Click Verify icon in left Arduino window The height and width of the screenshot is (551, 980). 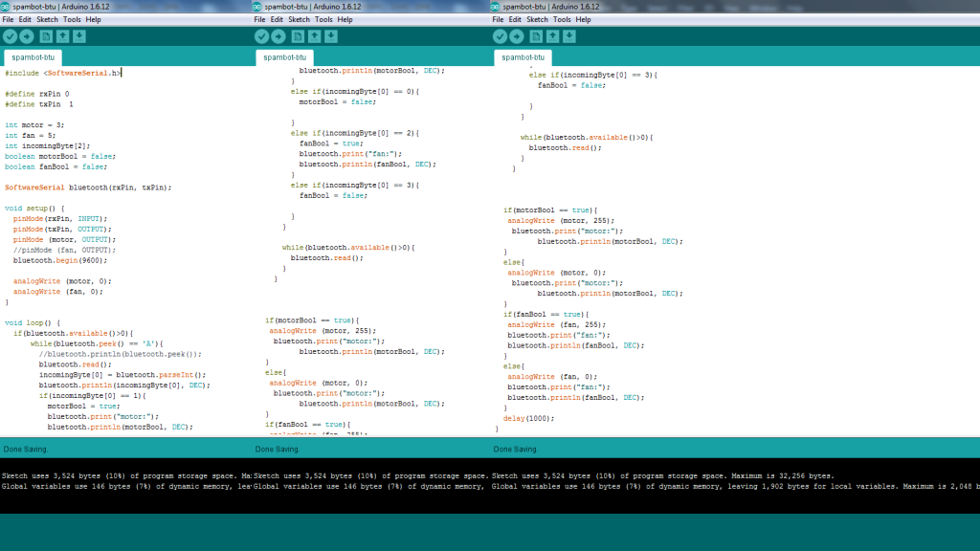[x=10, y=36]
